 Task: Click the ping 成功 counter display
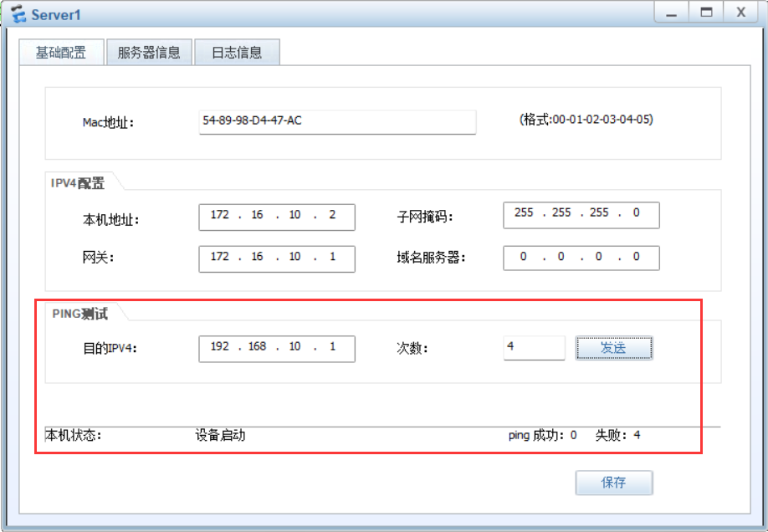543,435
